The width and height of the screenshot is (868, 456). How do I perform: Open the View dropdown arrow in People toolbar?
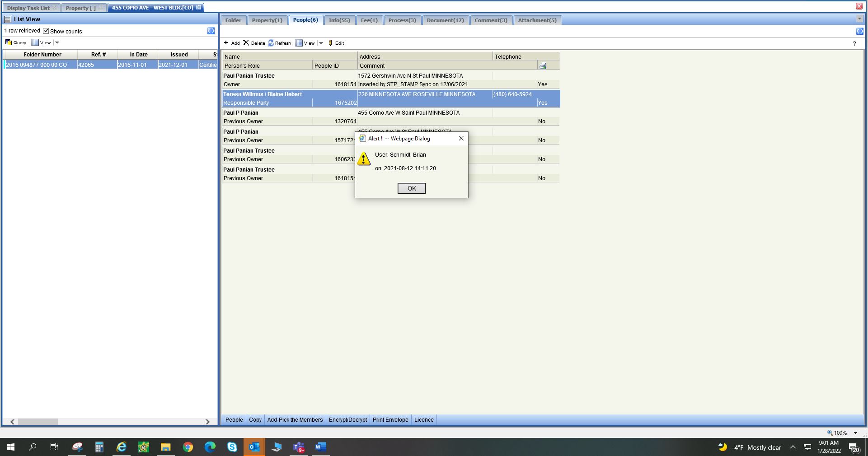pyautogui.click(x=321, y=43)
